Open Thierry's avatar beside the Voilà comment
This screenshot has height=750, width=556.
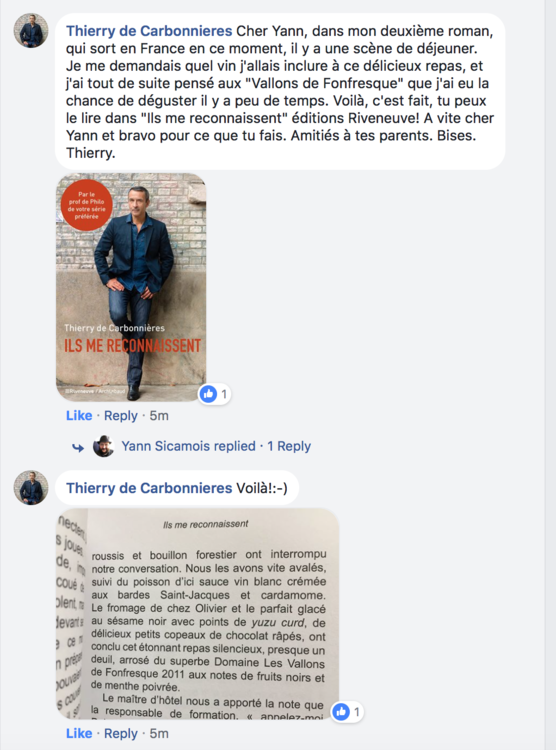[x=31, y=487]
